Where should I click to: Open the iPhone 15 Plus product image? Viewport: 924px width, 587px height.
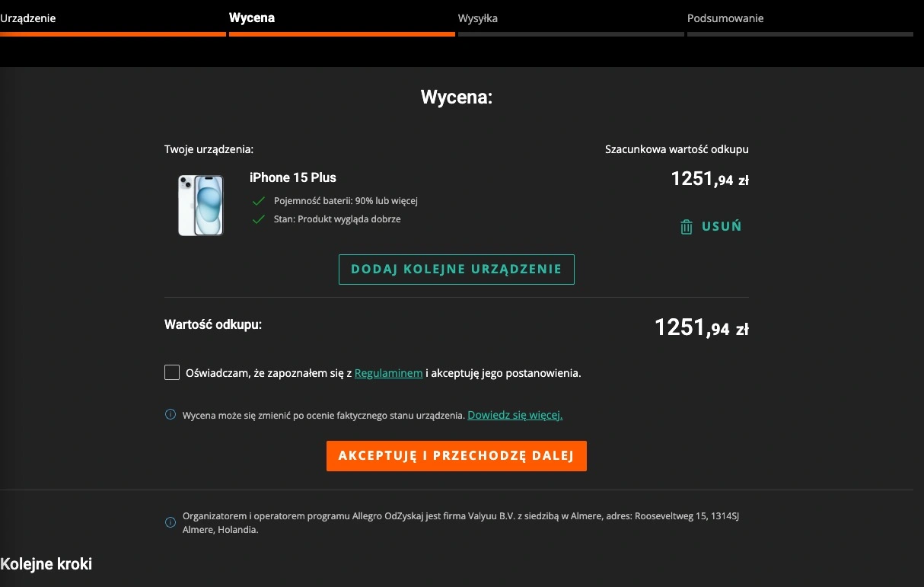201,205
